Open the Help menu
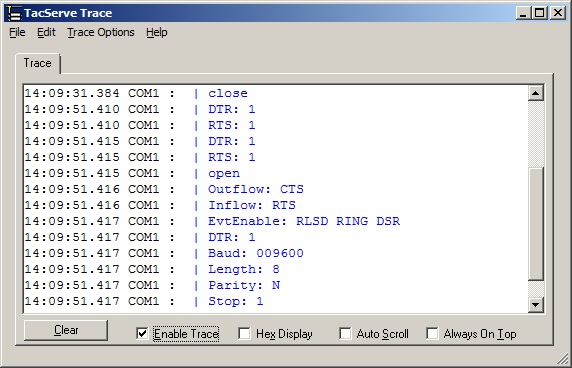This screenshot has height=368, width=572. coord(157,32)
